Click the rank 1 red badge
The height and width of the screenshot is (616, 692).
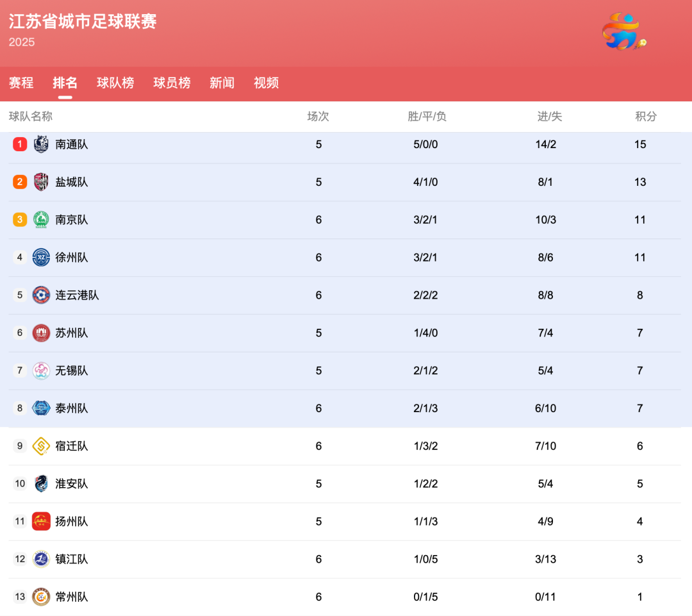point(20,144)
